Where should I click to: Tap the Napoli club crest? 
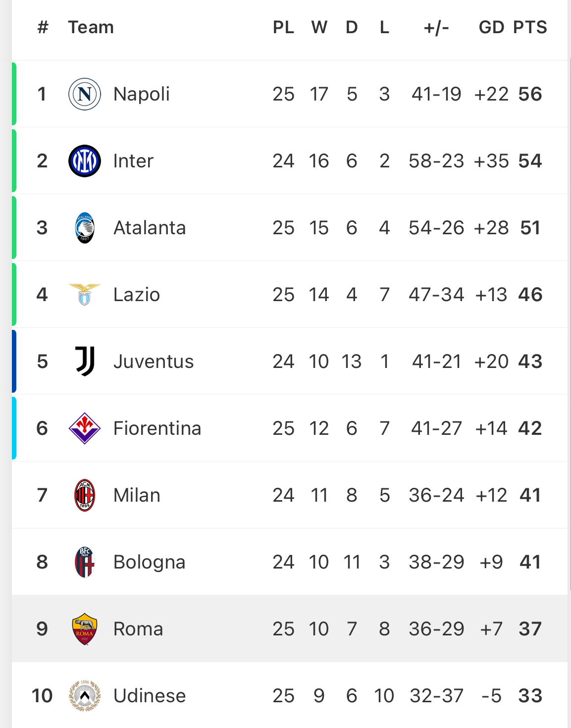[x=85, y=94]
